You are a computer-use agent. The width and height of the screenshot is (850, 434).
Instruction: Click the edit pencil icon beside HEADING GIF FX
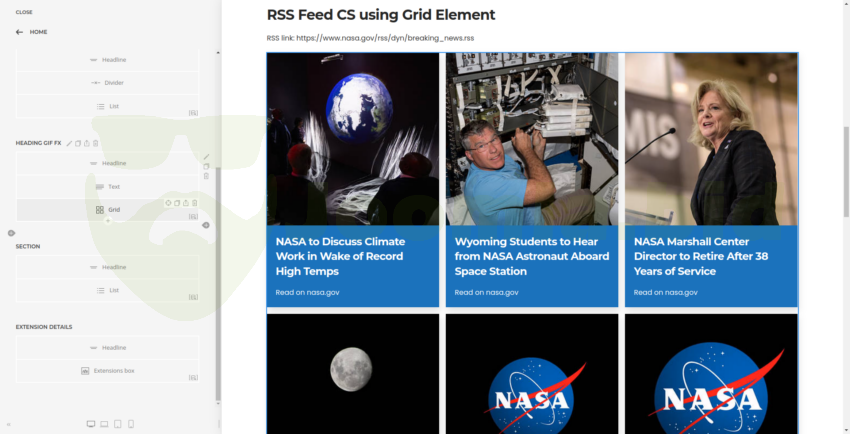click(x=69, y=143)
